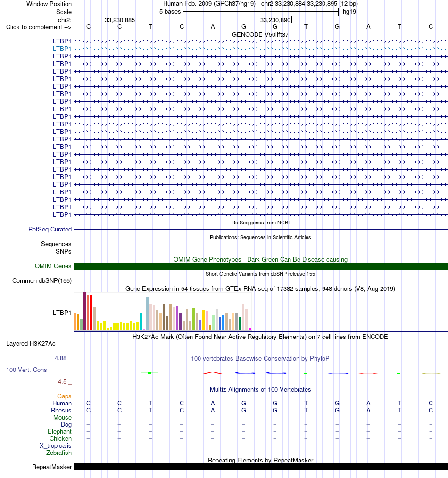
Task: Click the Sequences label of the Publications track
Action: click(56, 244)
